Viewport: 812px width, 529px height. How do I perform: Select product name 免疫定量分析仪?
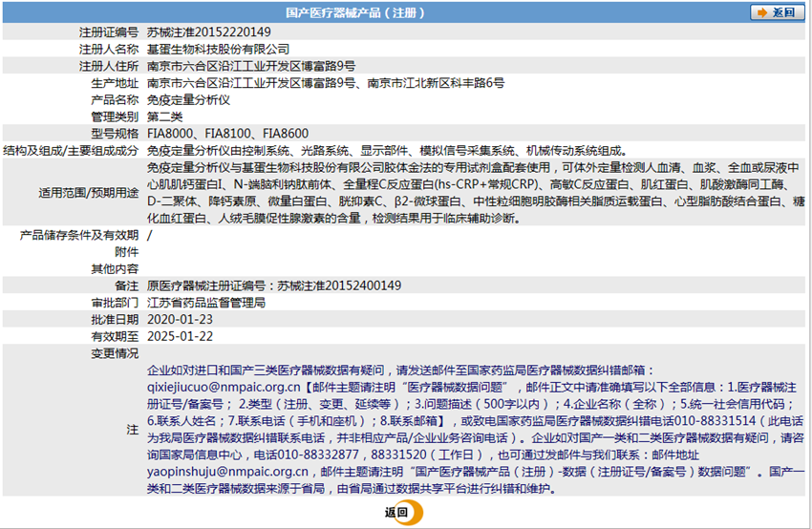coord(188,100)
